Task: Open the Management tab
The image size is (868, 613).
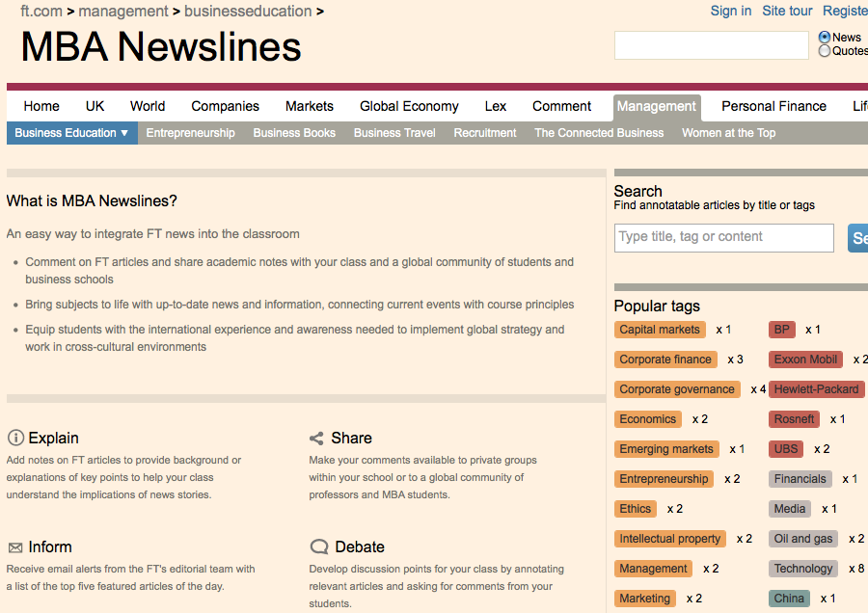Action: click(656, 107)
